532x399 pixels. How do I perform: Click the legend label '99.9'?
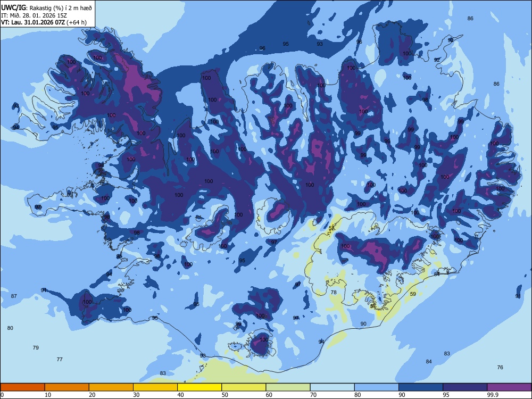492,395
